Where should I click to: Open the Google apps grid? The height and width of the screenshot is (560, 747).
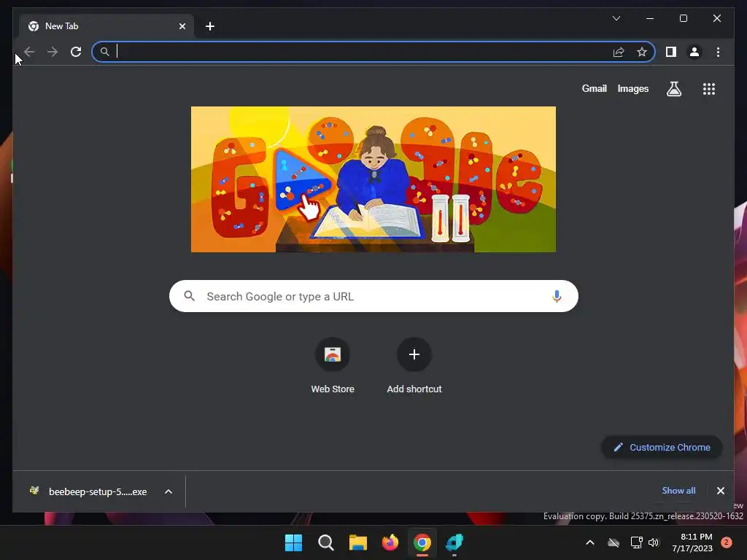(709, 88)
